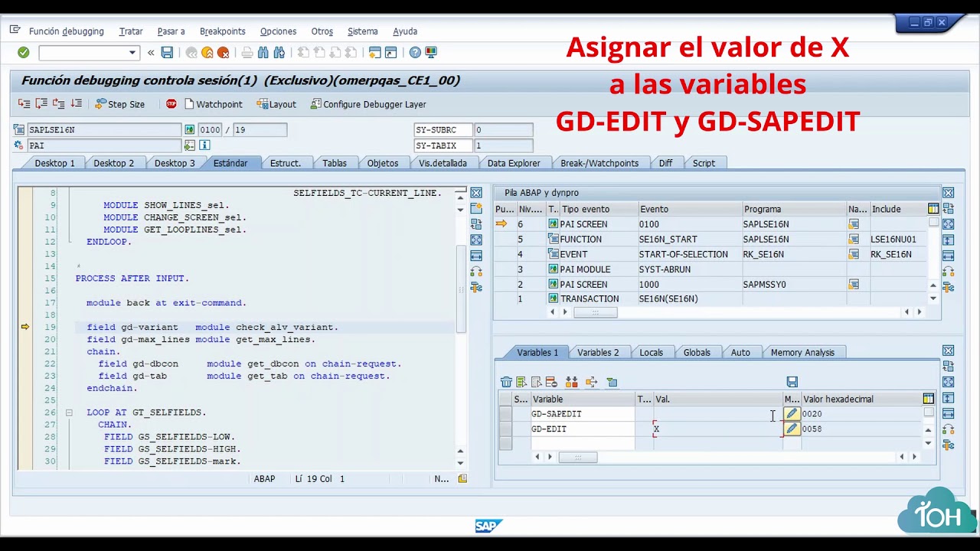The image size is (980, 551).
Task: Toggle the checkbox at the end of GD-SAPEDIT row
Action: click(x=929, y=413)
